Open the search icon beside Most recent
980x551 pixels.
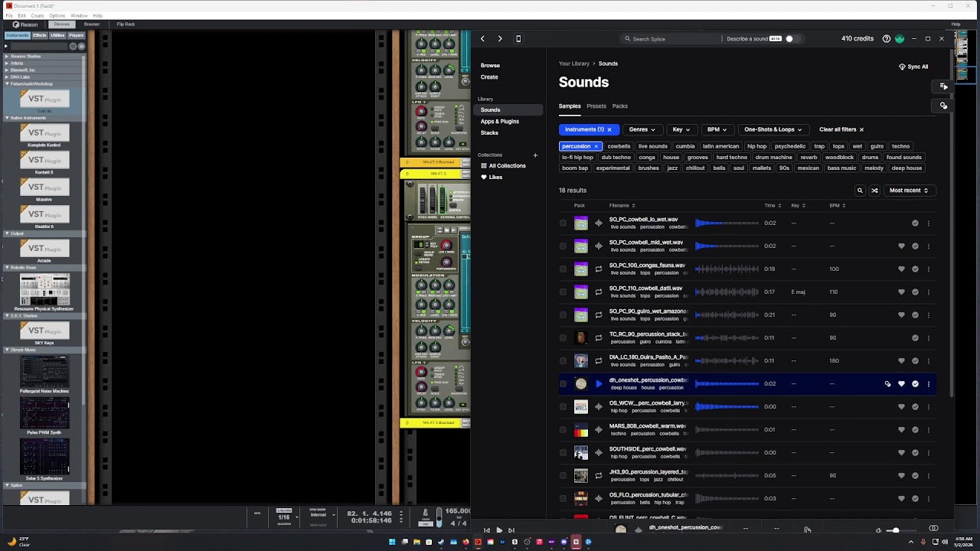[860, 191]
